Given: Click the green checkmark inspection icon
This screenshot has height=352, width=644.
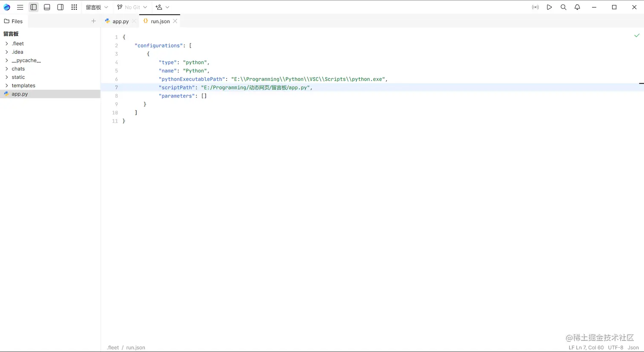Looking at the screenshot, I should [637, 35].
